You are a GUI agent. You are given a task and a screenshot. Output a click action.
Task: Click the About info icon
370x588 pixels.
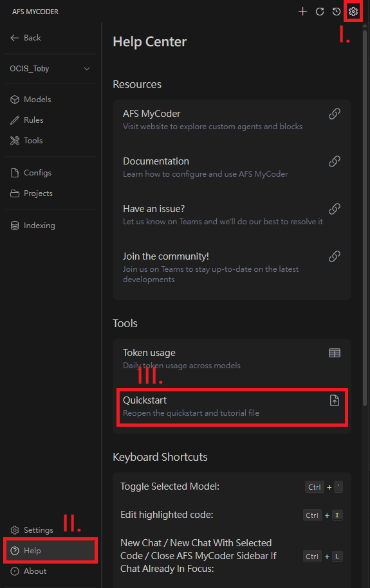(15, 571)
